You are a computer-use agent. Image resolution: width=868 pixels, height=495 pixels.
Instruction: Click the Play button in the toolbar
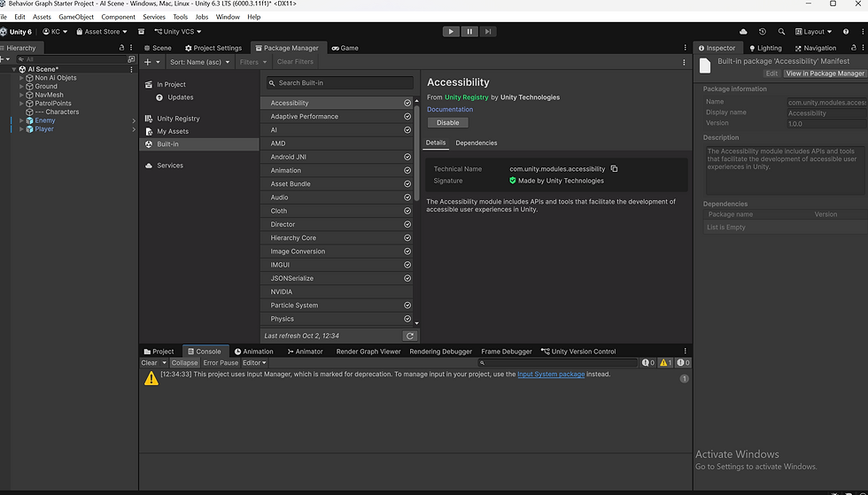(451, 32)
